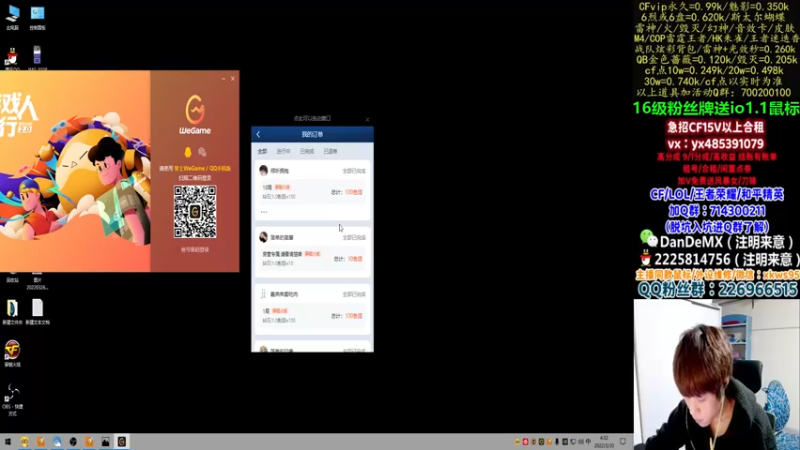Open the OBS desktop shortcut

[x=12, y=399]
